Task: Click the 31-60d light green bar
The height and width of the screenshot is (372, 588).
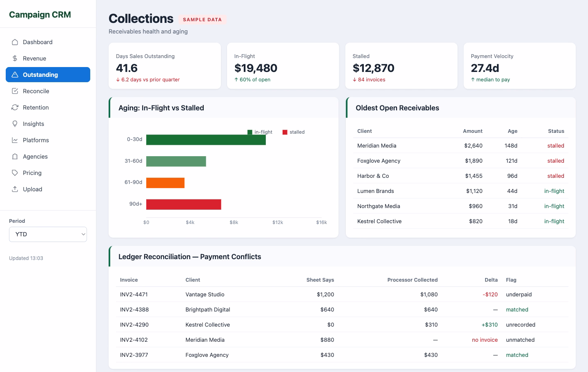Action: (x=176, y=161)
